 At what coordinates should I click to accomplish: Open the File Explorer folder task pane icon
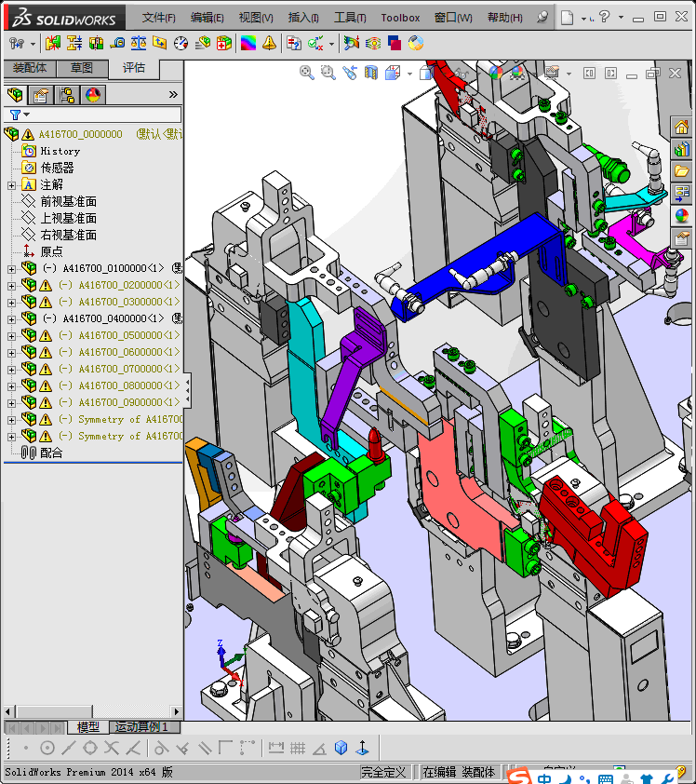682,171
